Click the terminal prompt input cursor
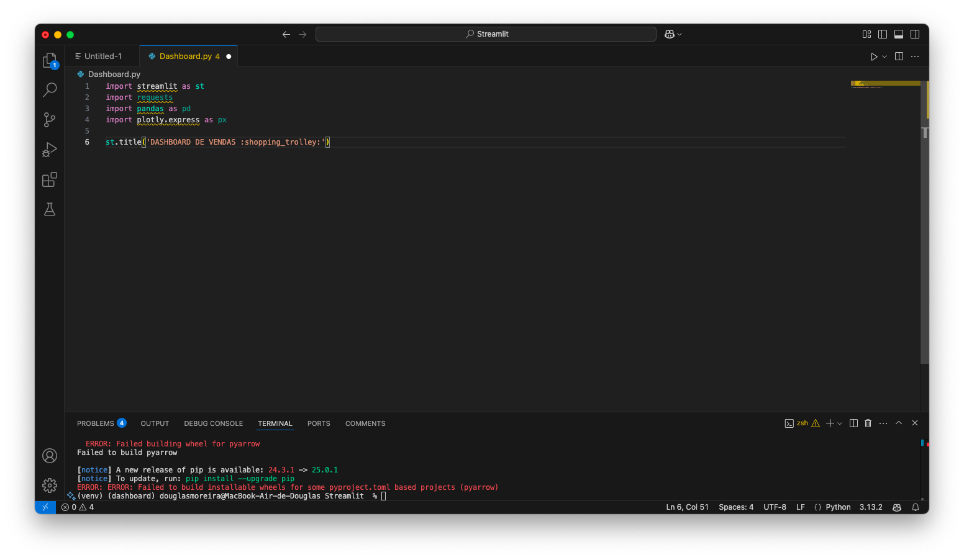 tap(384, 496)
